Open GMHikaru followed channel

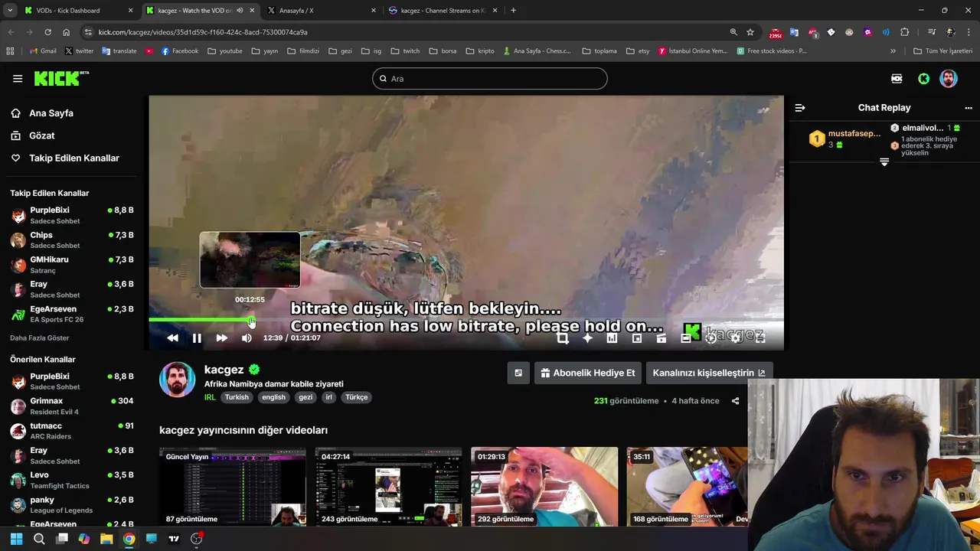(72, 264)
